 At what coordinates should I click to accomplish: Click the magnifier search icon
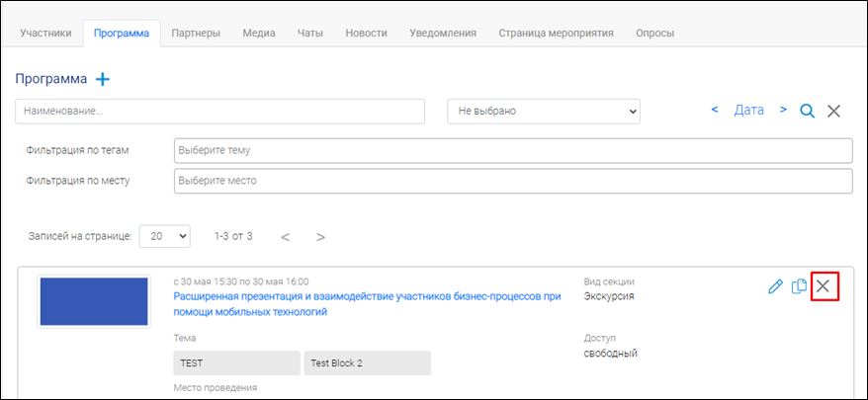tap(807, 111)
